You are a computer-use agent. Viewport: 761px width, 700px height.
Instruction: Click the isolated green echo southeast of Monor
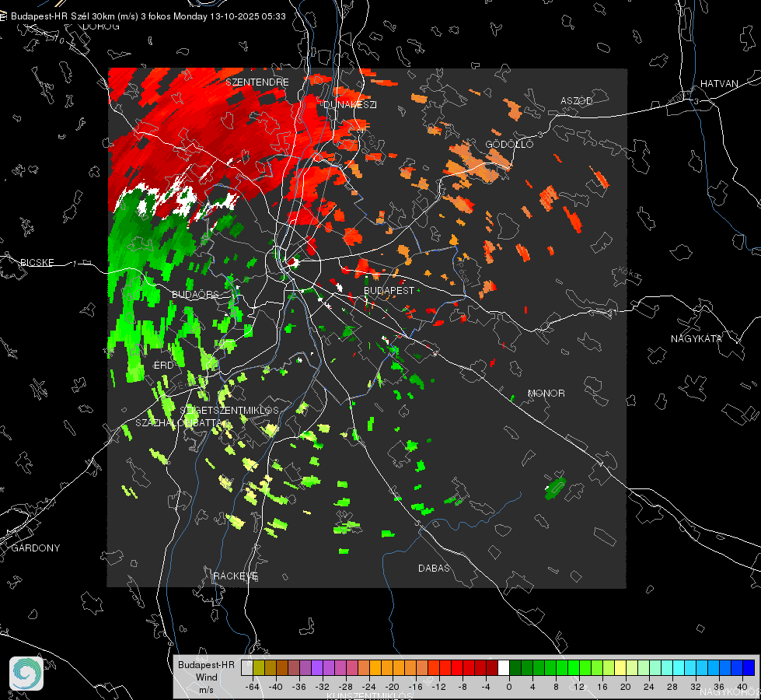555,488
